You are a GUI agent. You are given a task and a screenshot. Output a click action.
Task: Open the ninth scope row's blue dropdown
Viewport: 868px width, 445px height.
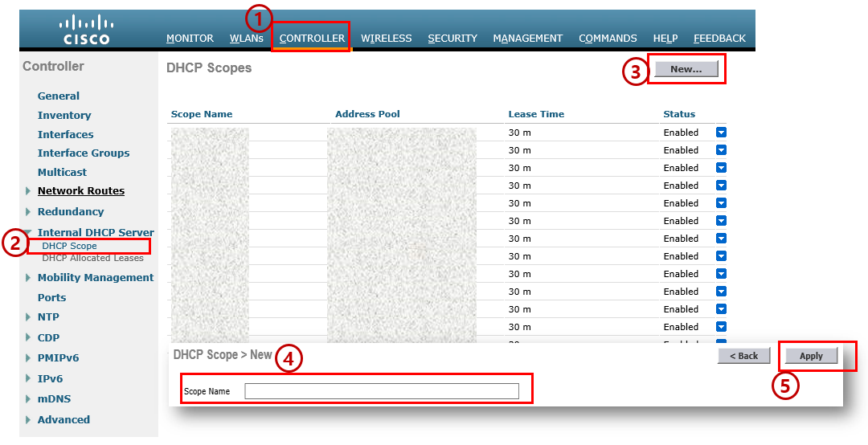coord(721,274)
